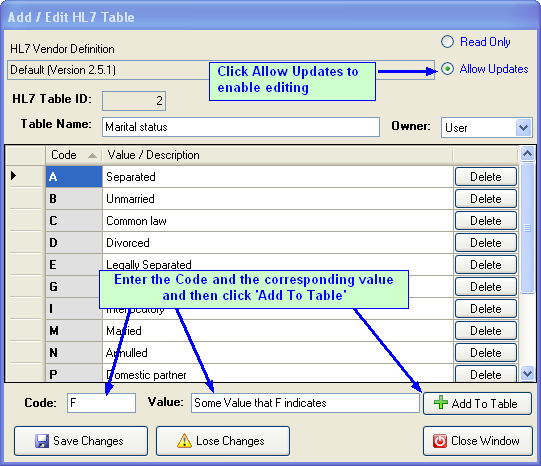The image size is (541, 466).
Task: Click the Value input field
Action: [305, 403]
